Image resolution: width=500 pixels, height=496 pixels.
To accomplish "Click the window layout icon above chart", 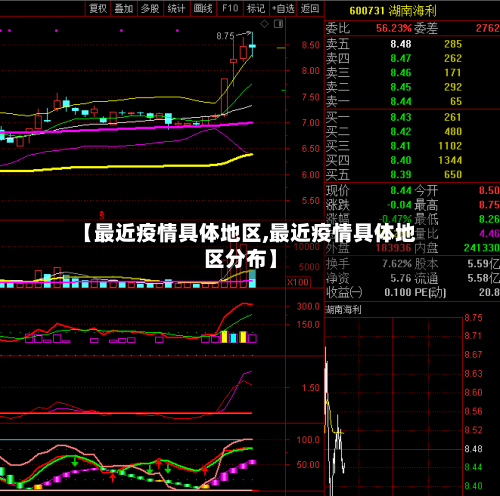I will tap(278, 24).
